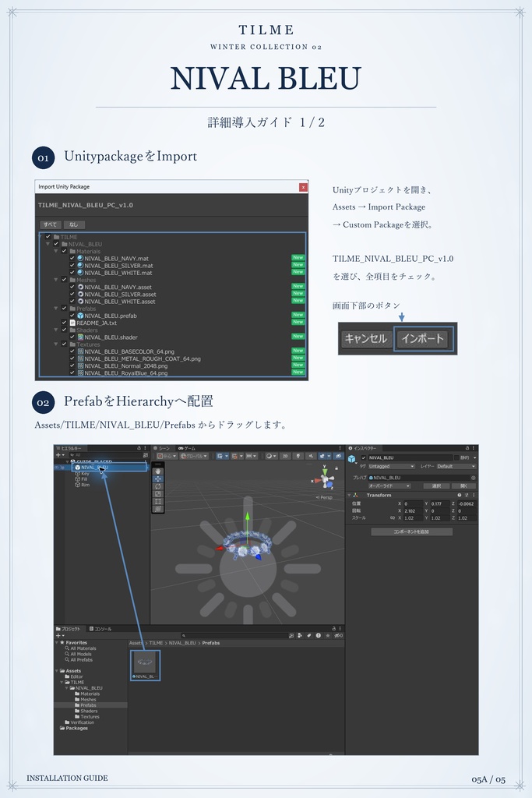Viewport: 532px width, 798px height.
Task: Open the オーバーライド overrides dropdown
Action: coord(389,486)
